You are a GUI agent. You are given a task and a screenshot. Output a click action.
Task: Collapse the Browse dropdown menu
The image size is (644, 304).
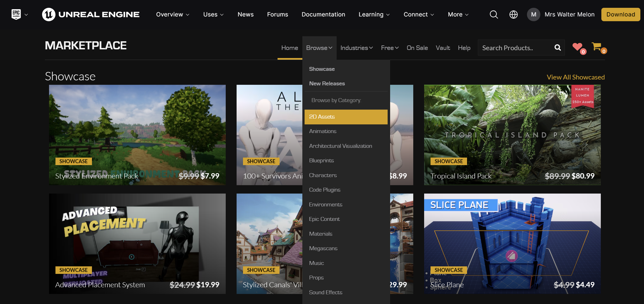[x=319, y=48]
